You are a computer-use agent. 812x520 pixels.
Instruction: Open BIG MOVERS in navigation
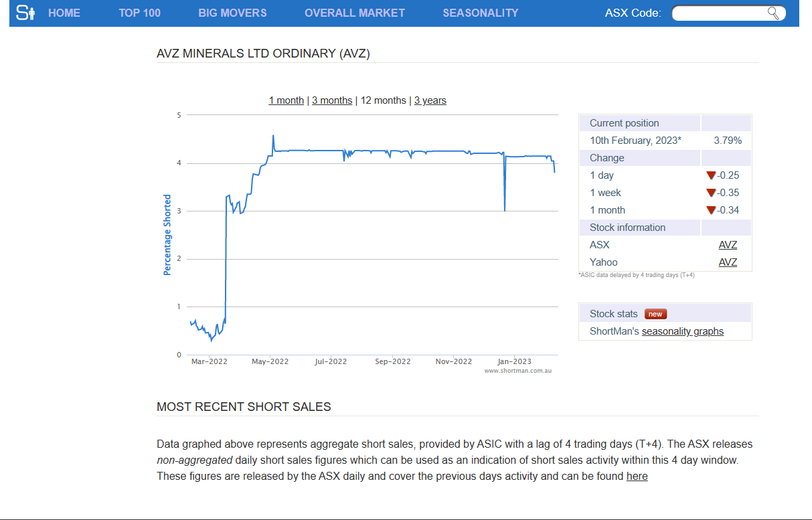[232, 13]
